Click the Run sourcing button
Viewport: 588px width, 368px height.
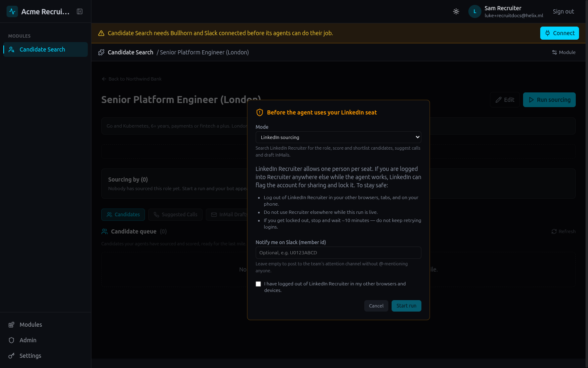pyautogui.click(x=549, y=100)
